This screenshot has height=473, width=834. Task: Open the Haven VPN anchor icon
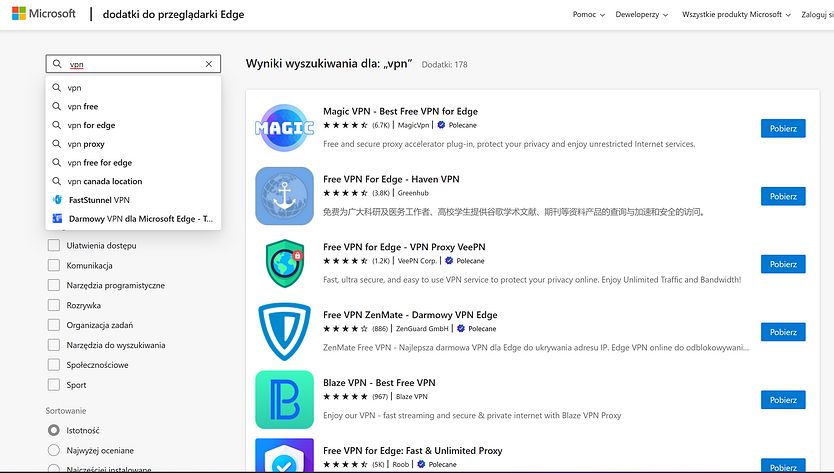click(x=285, y=196)
